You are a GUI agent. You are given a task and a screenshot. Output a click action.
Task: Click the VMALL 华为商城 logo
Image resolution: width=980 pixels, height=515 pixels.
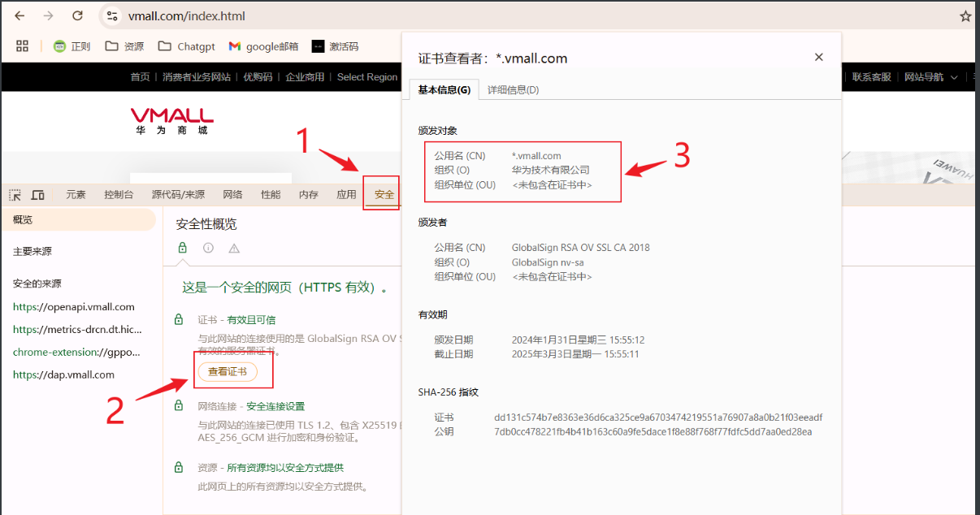[x=172, y=120]
